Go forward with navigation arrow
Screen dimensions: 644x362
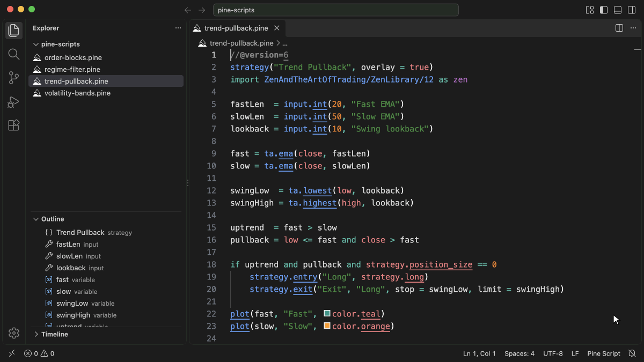click(x=202, y=10)
